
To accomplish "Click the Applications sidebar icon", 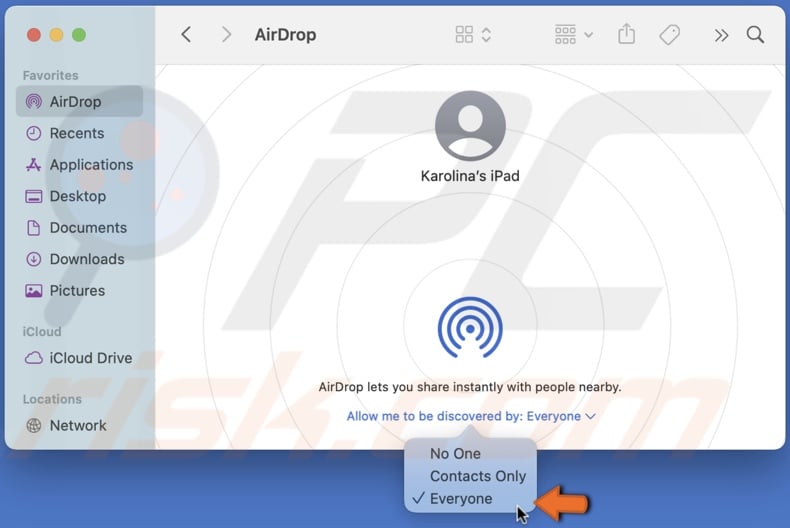I will [x=34, y=165].
